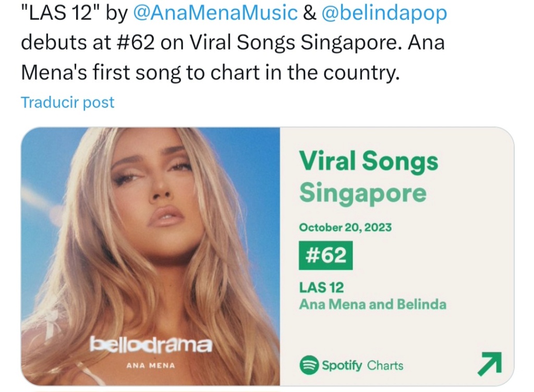Click the green diagonal arrow icon
Viewport: 534px width, 392px height.
coord(490,364)
